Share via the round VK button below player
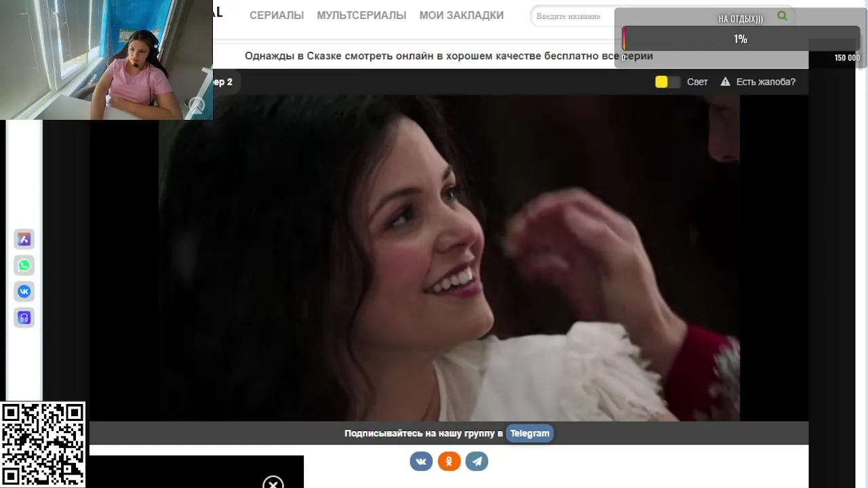This screenshot has height=488, width=868. click(421, 462)
